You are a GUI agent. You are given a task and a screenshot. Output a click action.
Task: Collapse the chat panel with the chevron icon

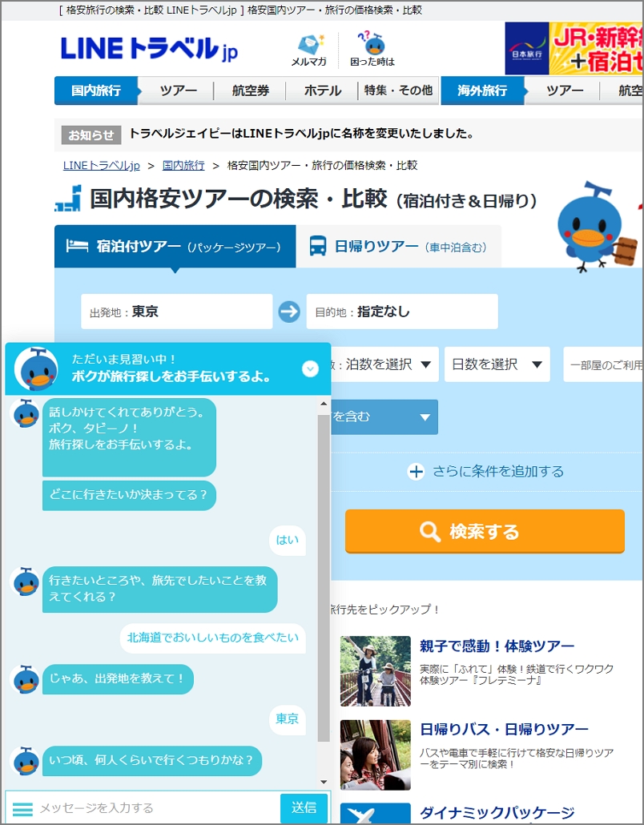point(310,368)
